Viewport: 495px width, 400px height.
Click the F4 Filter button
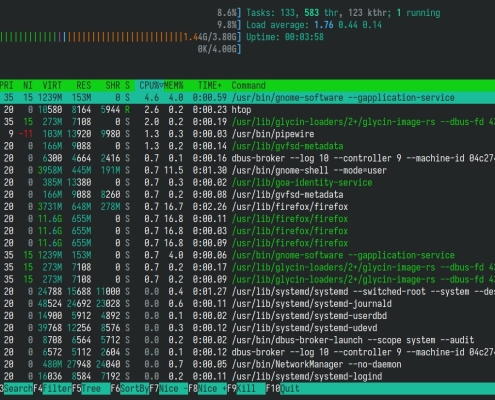tap(52, 389)
